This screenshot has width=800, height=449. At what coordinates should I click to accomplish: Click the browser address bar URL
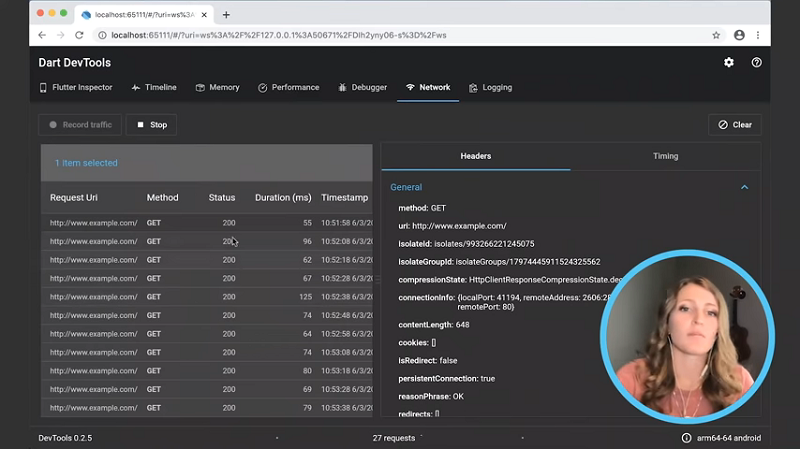[279, 35]
